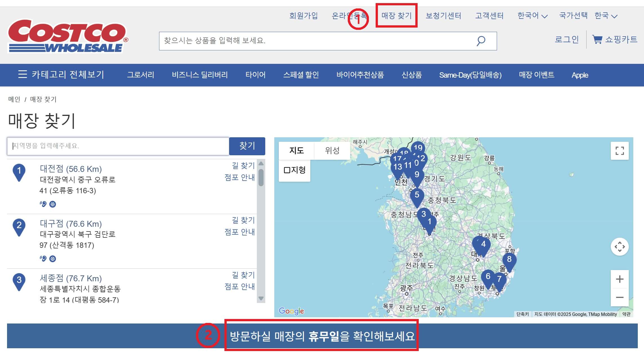The height and width of the screenshot is (355, 644).
Task: Toggle map fullscreen view
Action: coord(620,151)
